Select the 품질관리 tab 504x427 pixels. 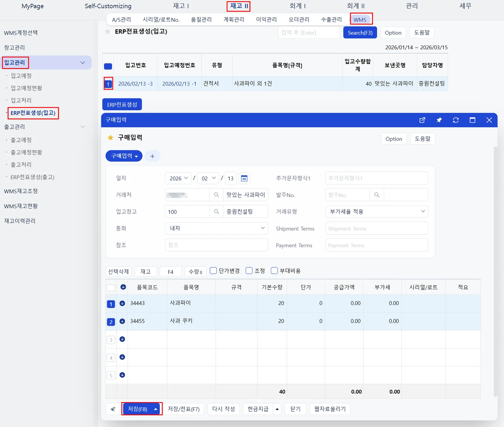[x=201, y=20]
